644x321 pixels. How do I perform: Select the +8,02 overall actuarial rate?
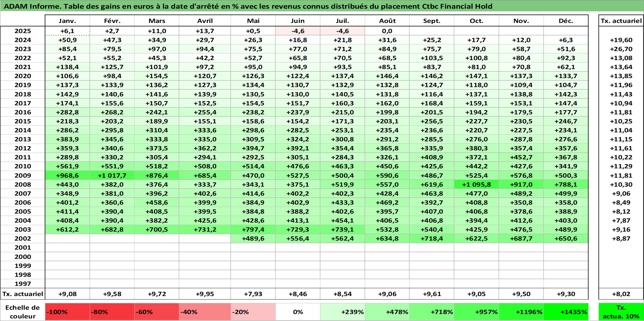pos(621,294)
